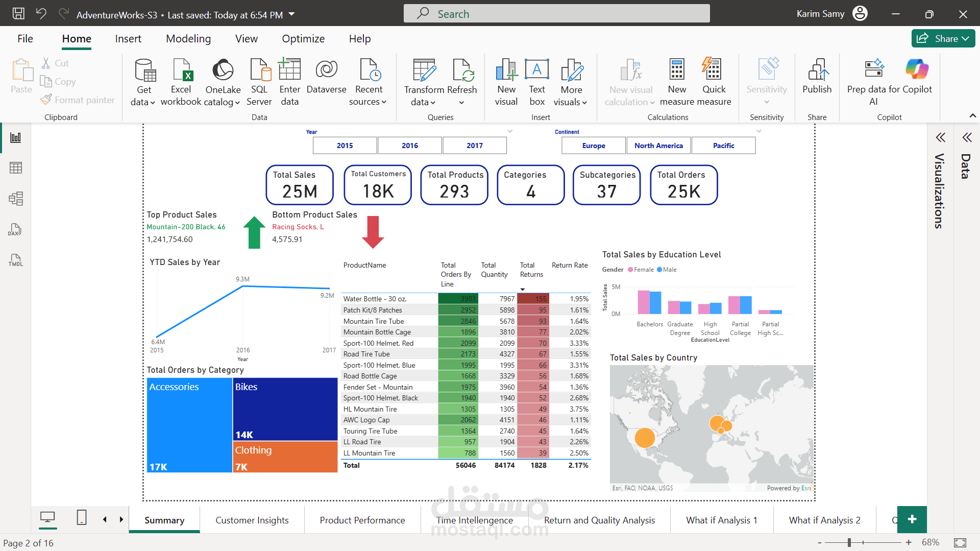Viewport: 980px width, 551px height.
Task: Click the Search box
Action: pyautogui.click(x=556, y=14)
